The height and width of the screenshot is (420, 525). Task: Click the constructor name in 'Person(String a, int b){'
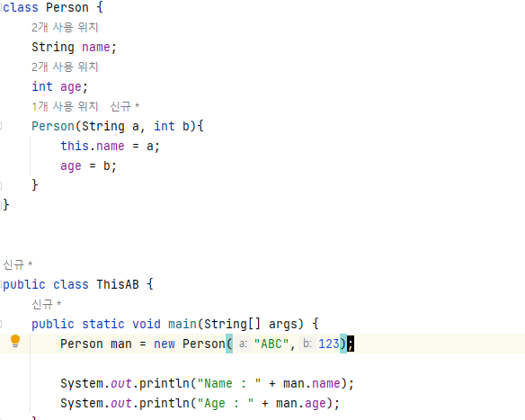point(53,126)
